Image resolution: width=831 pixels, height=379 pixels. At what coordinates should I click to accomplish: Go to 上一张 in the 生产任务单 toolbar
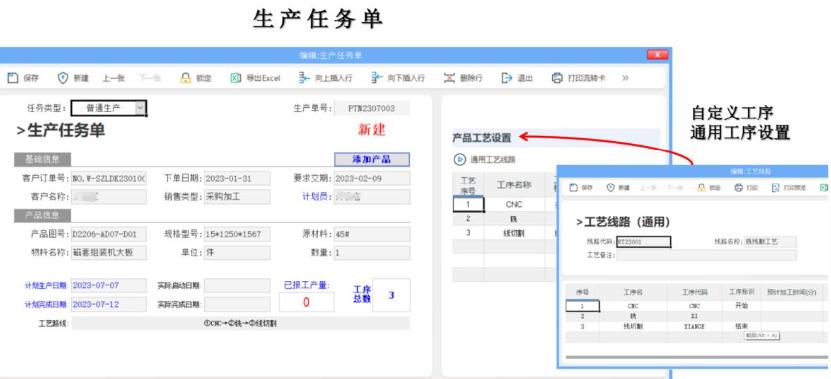[x=113, y=78]
